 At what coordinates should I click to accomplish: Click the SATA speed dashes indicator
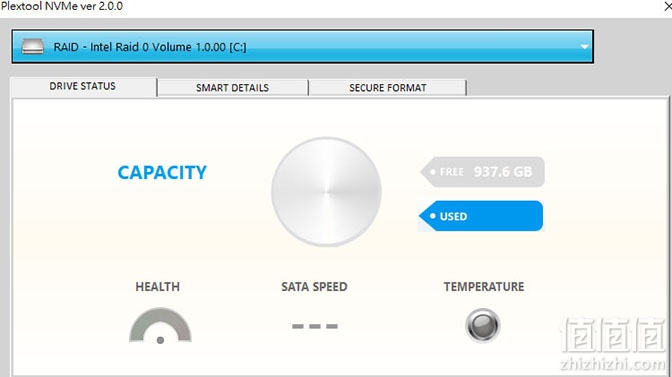tap(315, 326)
